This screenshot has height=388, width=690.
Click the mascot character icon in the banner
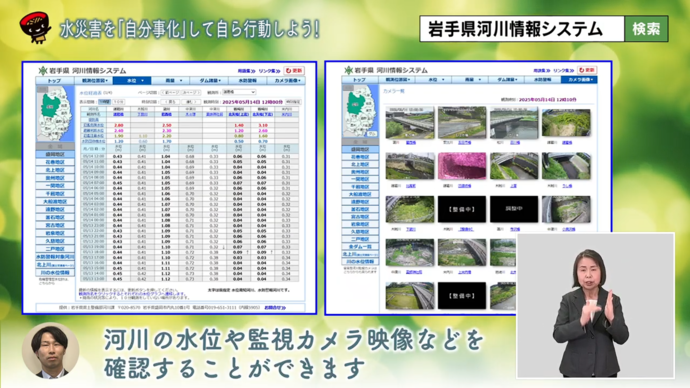pos(36,27)
